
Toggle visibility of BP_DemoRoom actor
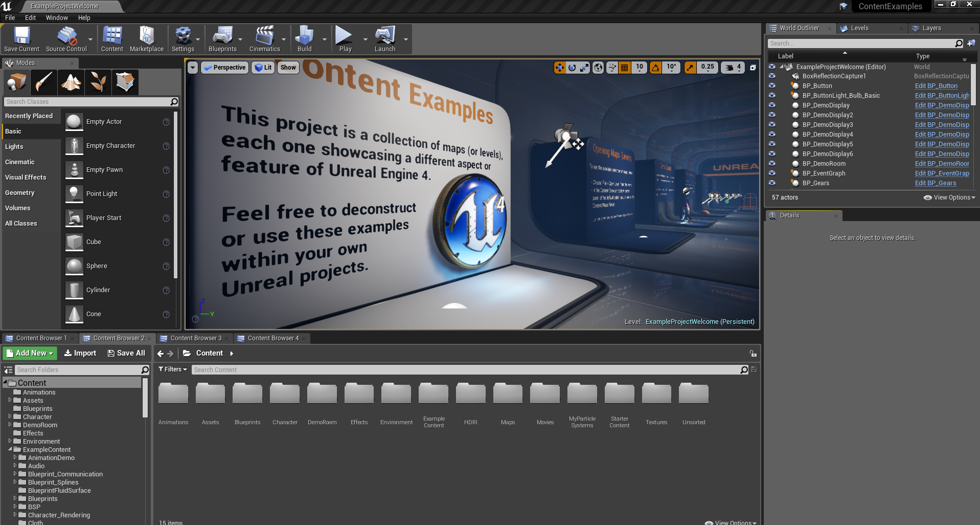coord(772,164)
